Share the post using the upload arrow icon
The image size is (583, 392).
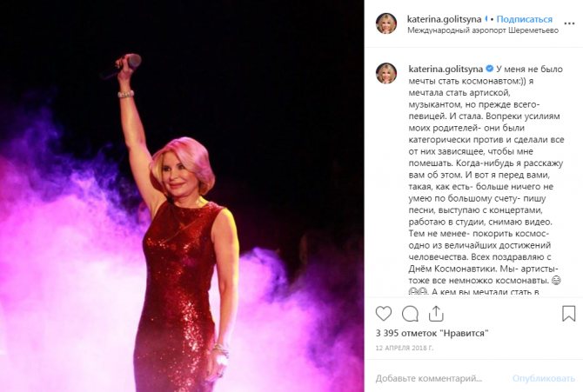[436, 314]
